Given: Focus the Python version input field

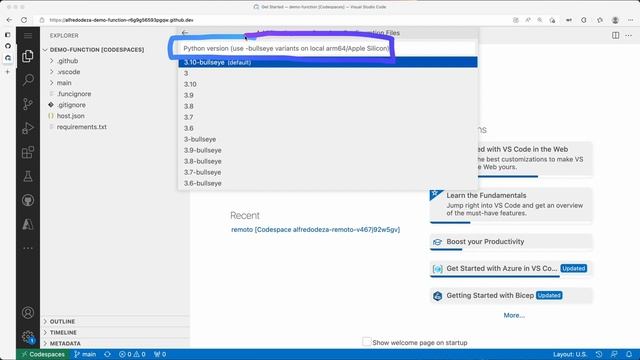Looking at the screenshot, I should click(328, 48).
